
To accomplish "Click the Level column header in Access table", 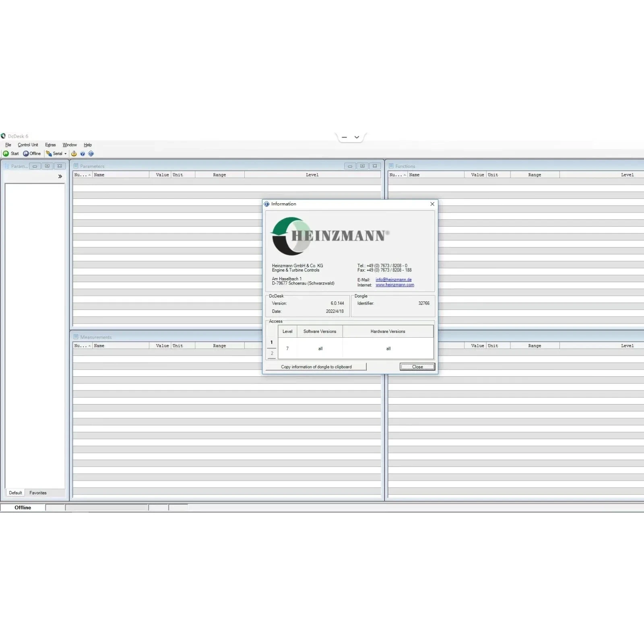I will coord(287,331).
